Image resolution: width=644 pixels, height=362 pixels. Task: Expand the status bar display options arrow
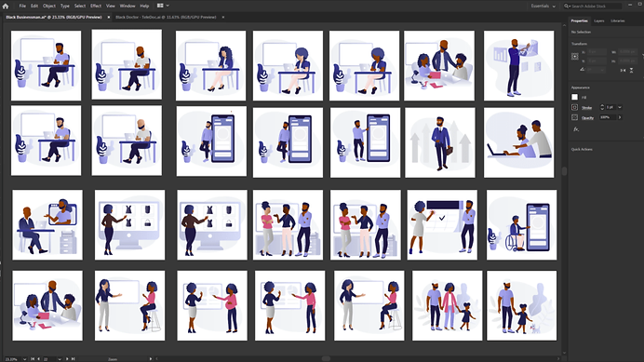(x=151, y=359)
